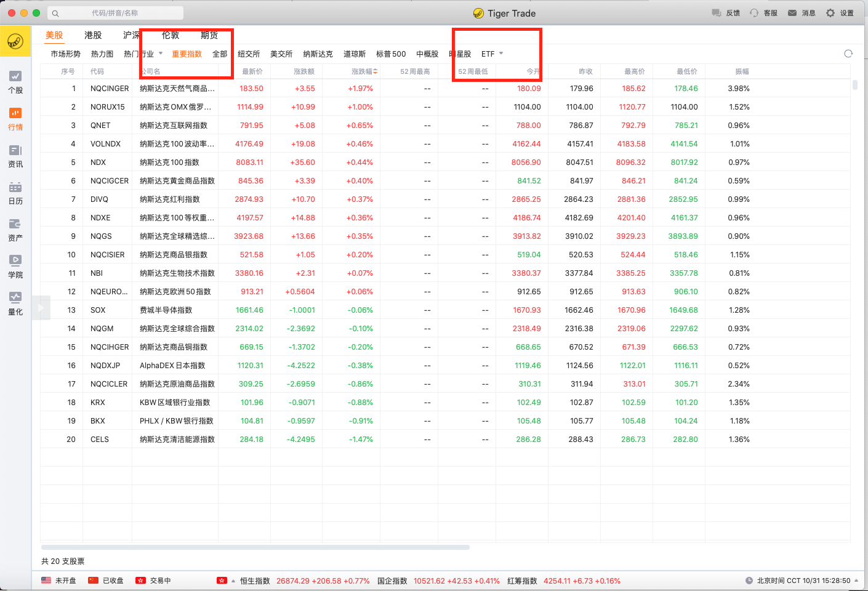Expand the status bar arrow at far right

pos(856,581)
